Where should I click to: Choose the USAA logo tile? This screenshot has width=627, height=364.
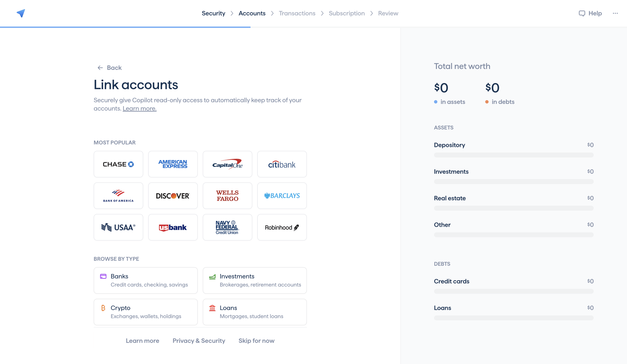pyautogui.click(x=118, y=227)
